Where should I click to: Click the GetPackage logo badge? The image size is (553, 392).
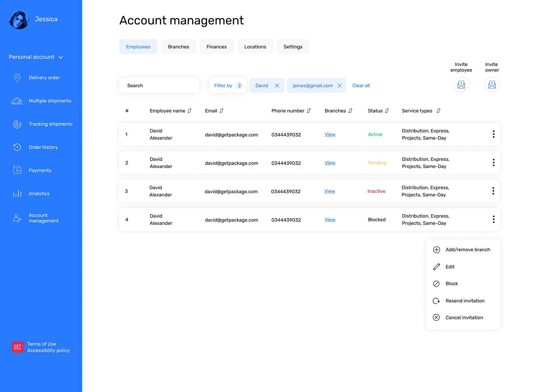pyautogui.click(x=18, y=347)
